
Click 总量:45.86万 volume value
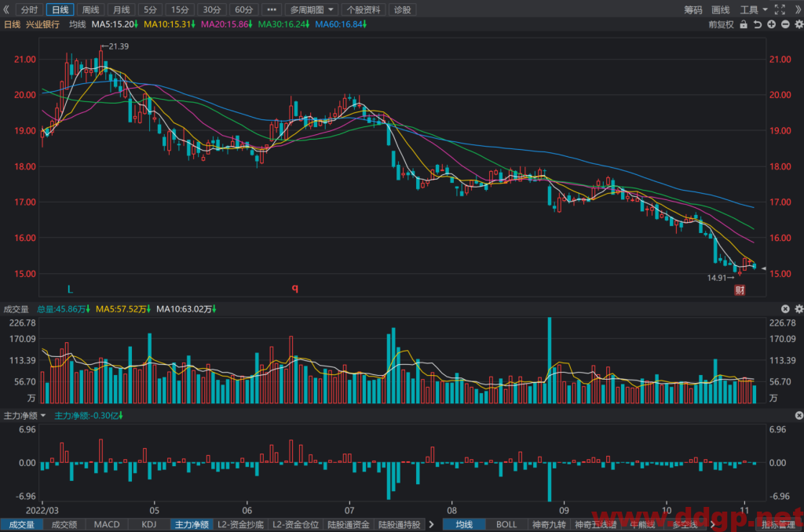64,309
